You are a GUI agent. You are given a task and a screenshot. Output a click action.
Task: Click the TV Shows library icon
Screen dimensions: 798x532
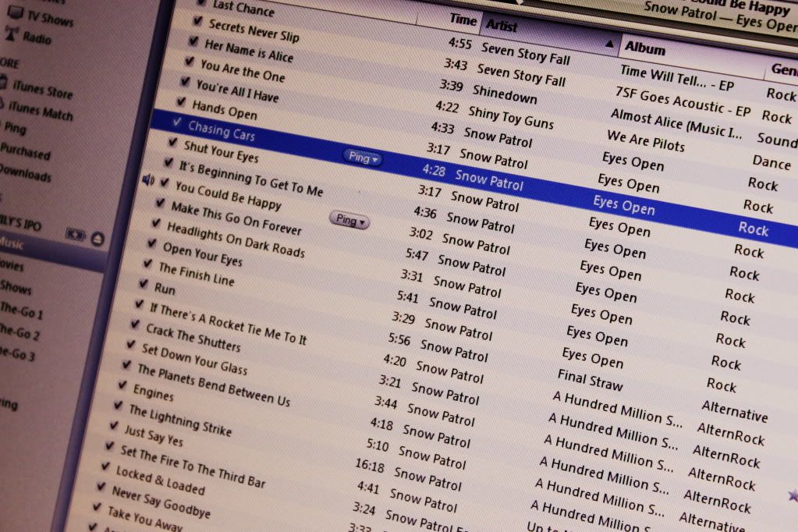pos(16,12)
